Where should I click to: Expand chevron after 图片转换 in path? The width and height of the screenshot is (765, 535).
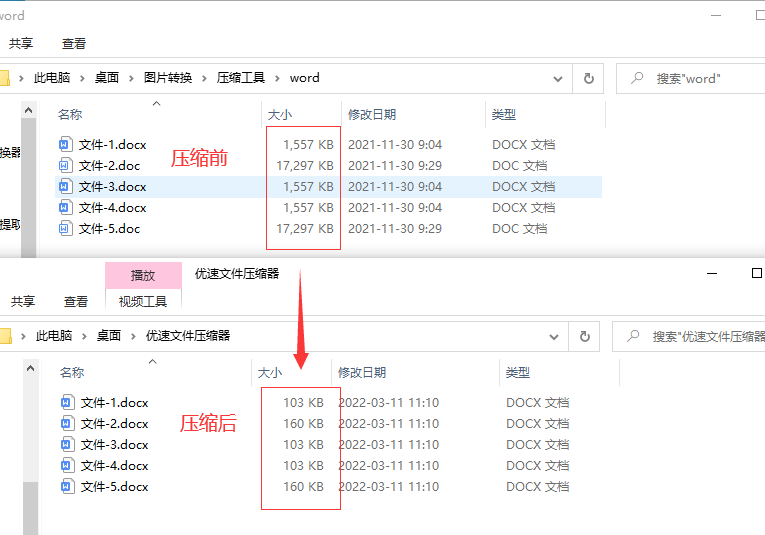[x=204, y=78]
